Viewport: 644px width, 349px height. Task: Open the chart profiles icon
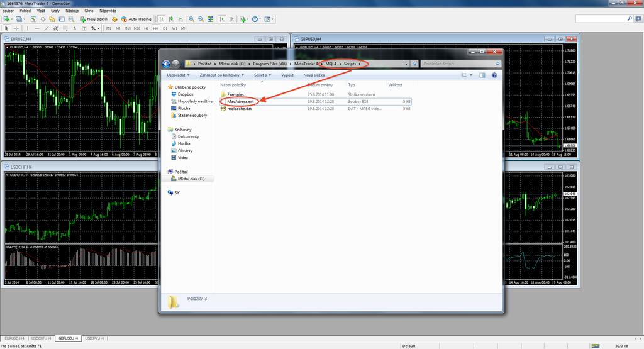point(19,19)
